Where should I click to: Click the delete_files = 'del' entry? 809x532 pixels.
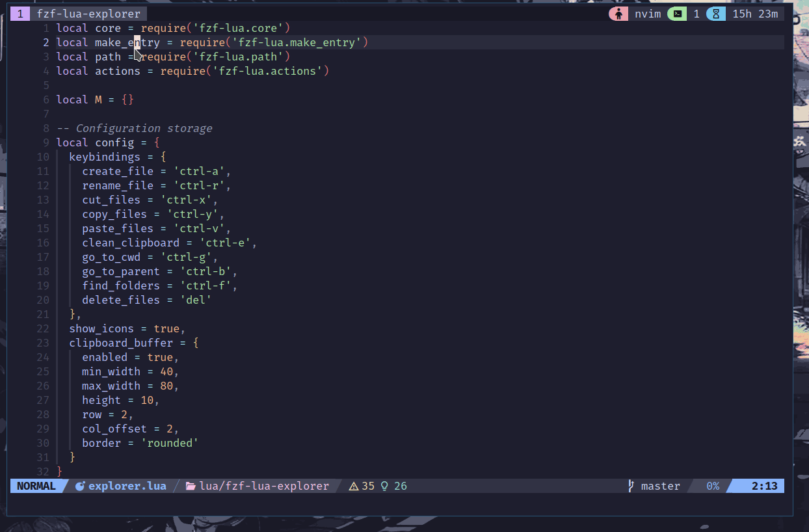coord(147,300)
